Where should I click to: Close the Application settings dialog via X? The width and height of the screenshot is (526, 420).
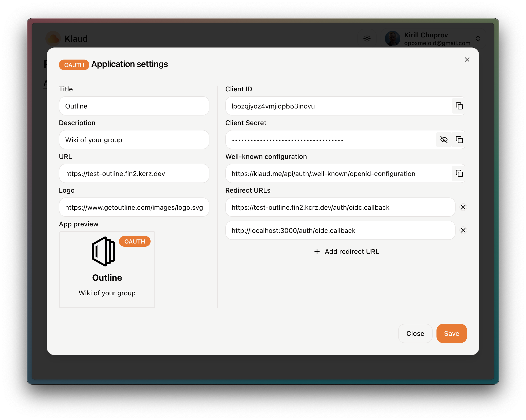[467, 60]
